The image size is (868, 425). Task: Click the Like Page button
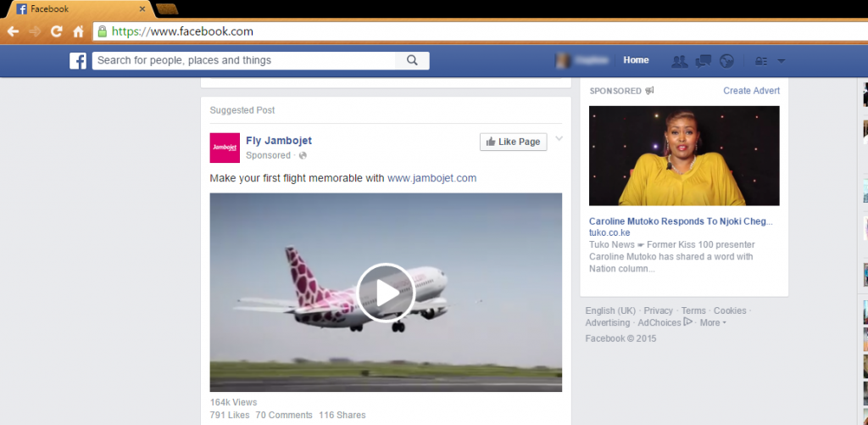pyautogui.click(x=513, y=142)
